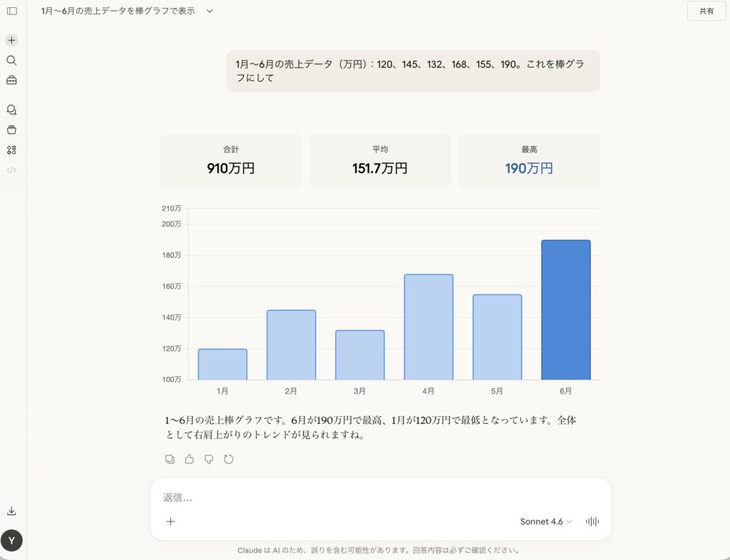Image resolution: width=730 pixels, height=560 pixels.
Task: Retry the response with regenerate icon
Action: 229,459
